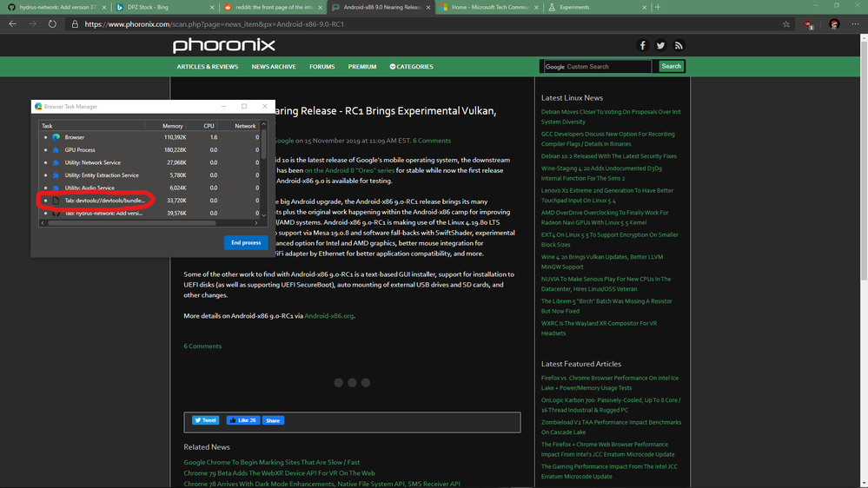Click task list horizontal scrollbar

point(132,223)
